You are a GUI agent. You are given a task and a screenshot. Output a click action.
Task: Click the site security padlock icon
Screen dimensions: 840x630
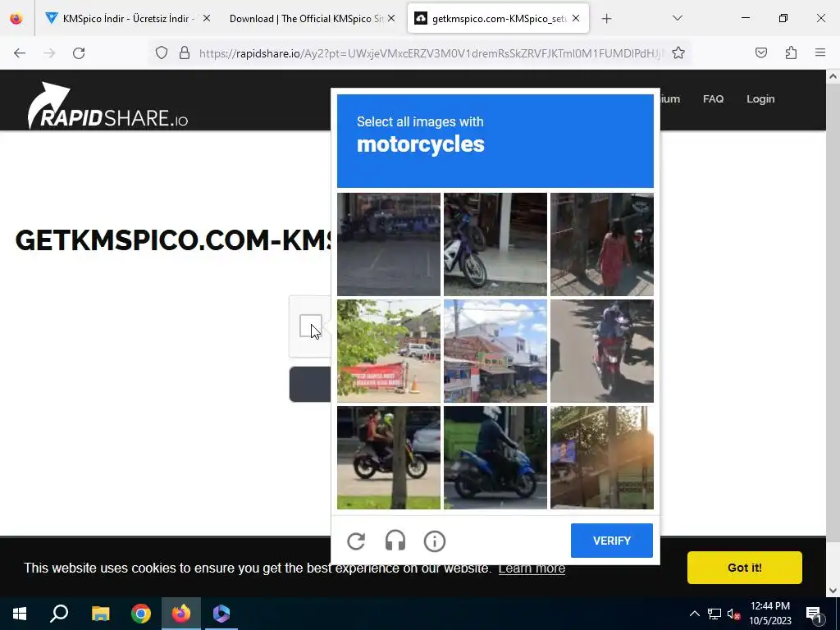[185, 52]
